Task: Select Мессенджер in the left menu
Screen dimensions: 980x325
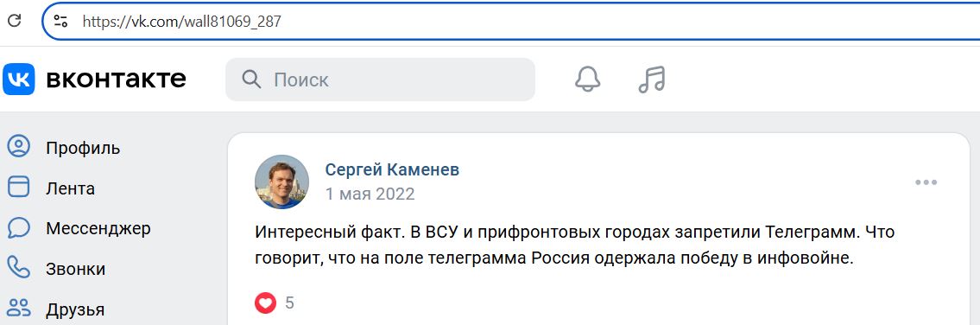Action: 98,228
